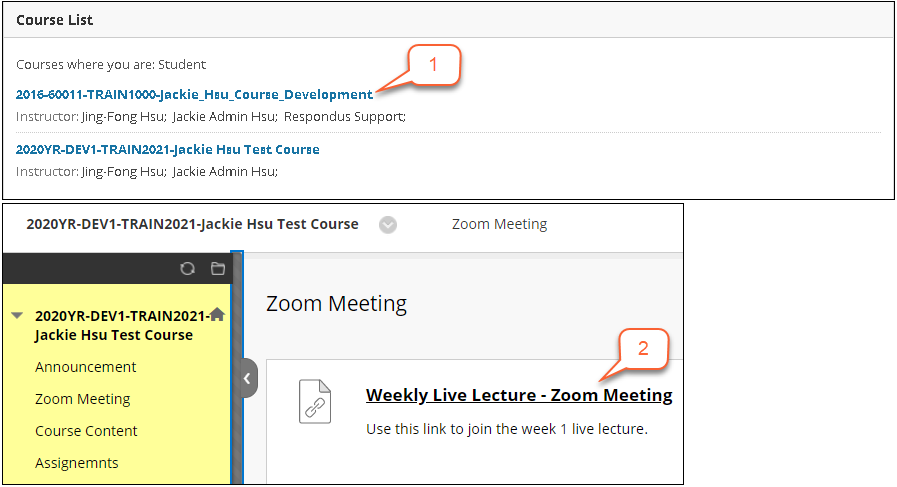Open 2020YR-DEV1-TRAIN2021 Jackie Hsu Test Course link
The width and height of the screenshot is (897, 487).
(168, 149)
